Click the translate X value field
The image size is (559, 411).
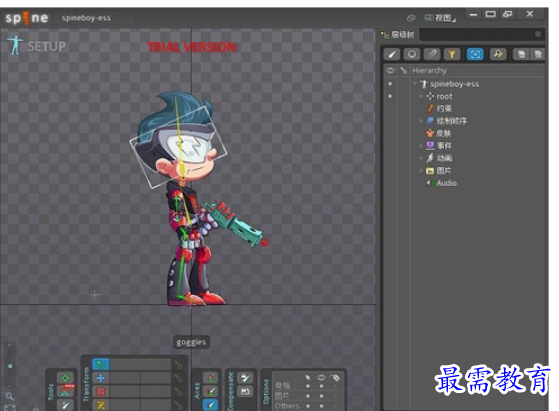coord(125,378)
